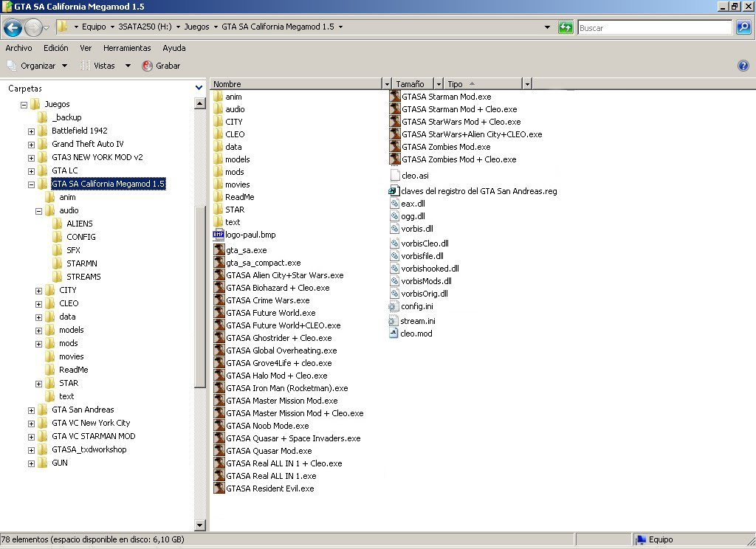The image size is (756, 549).
Task: Expand the CITY folder tree node
Action: pyautogui.click(x=38, y=291)
